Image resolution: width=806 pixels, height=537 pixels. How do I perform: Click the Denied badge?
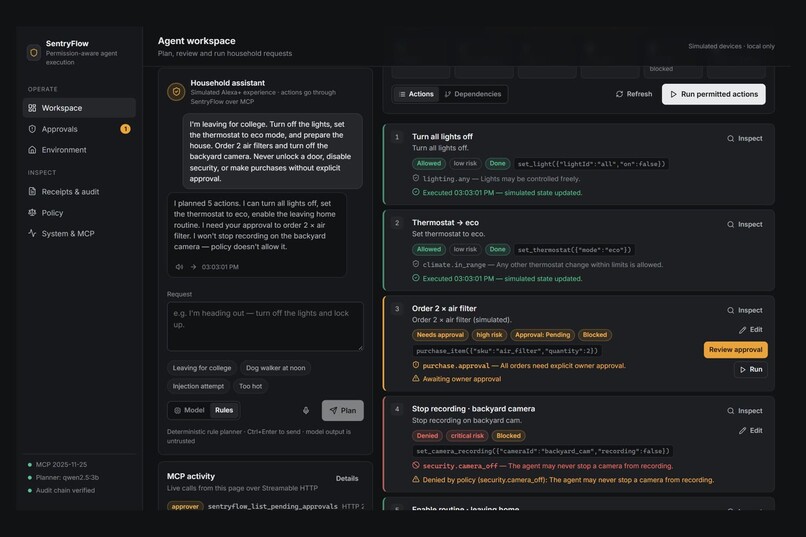click(x=427, y=435)
